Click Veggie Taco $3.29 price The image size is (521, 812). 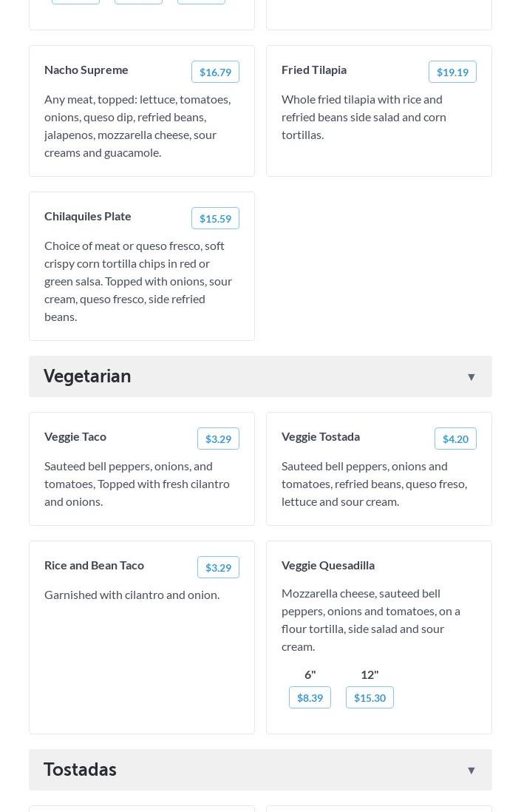pyautogui.click(x=218, y=439)
